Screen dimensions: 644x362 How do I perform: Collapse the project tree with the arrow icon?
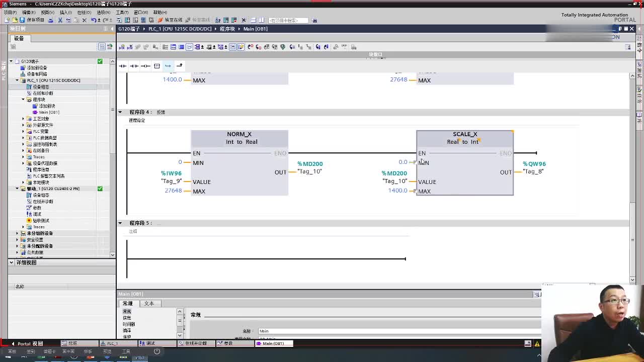coord(112,29)
